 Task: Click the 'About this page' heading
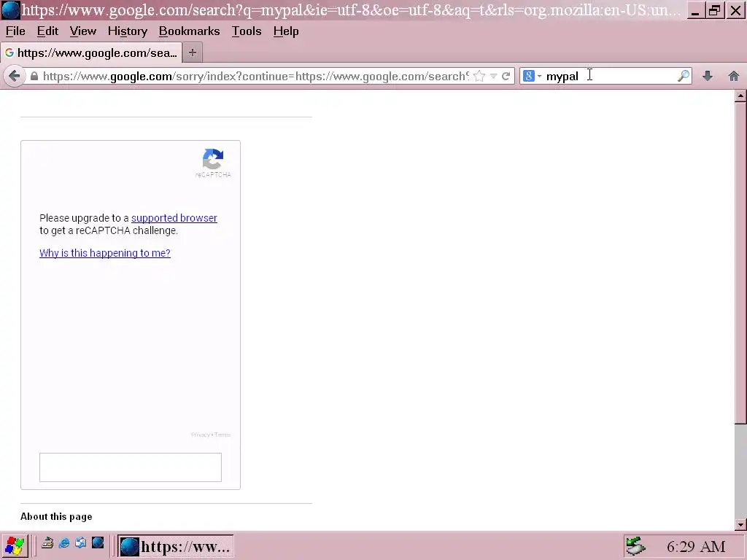(x=56, y=517)
